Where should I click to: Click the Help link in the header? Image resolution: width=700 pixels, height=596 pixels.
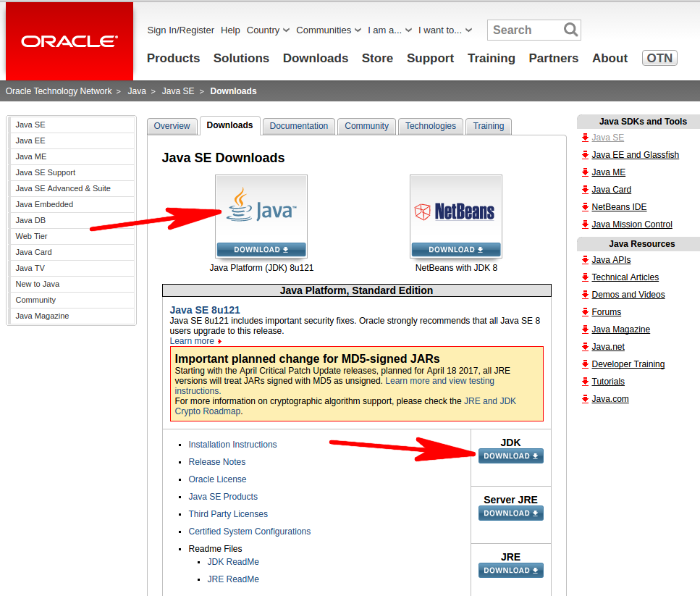coord(230,30)
